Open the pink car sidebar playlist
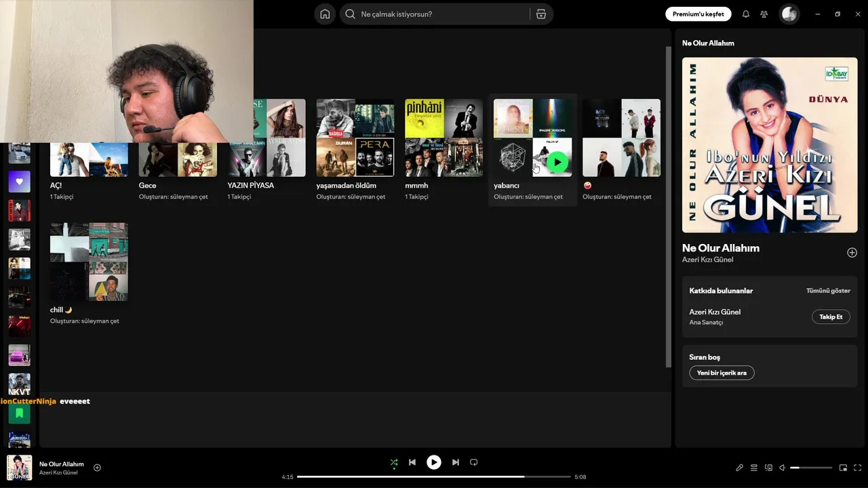868x488 pixels. 19,355
